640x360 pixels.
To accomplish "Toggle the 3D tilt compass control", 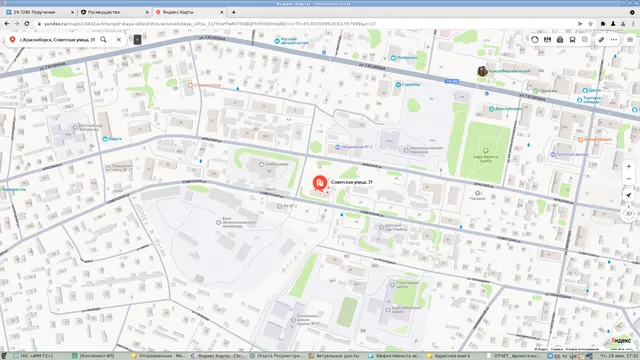I will point(629,213).
